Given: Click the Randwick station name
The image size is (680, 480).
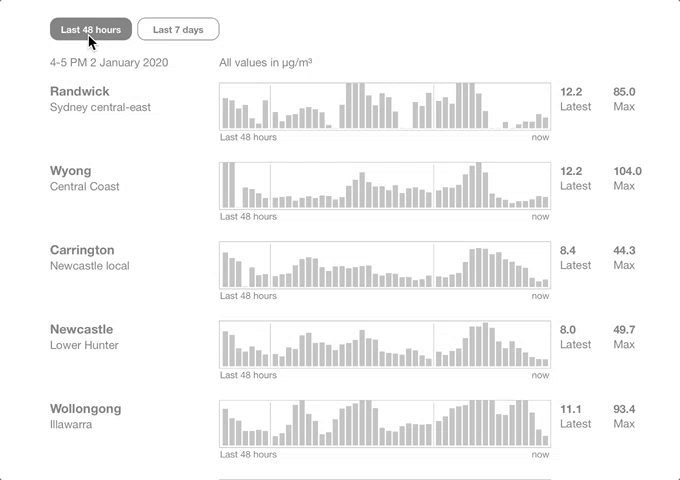Looking at the screenshot, I should (x=80, y=92).
